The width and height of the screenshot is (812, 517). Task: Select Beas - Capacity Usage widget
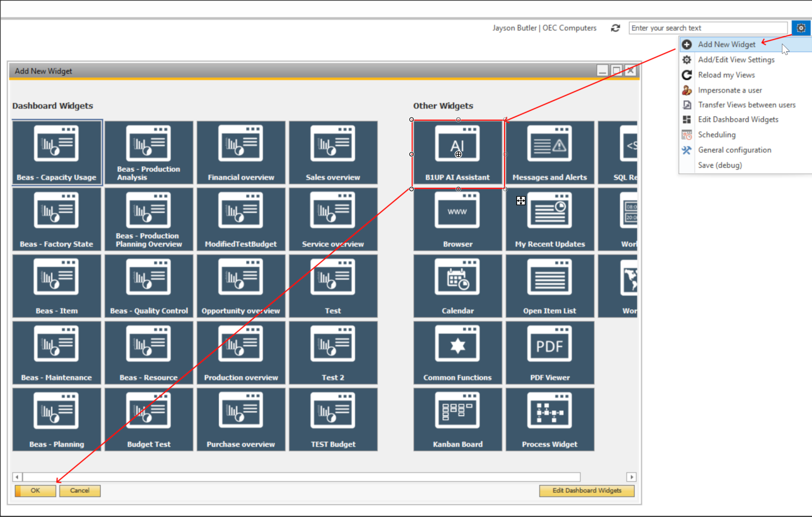tap(57, 153)
